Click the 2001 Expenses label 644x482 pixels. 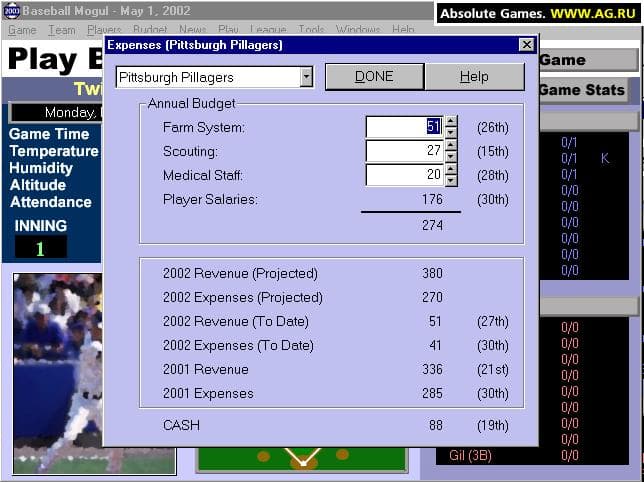tap(208, 393)
